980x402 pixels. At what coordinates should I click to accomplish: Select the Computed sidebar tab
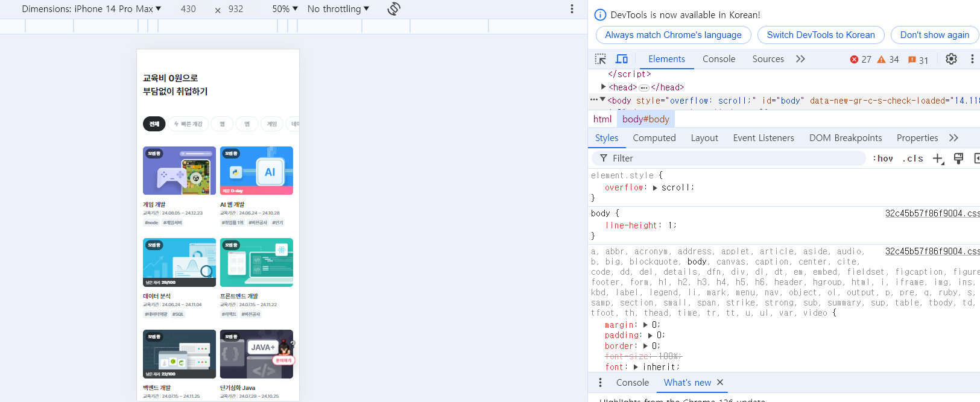click(x=654, y=138)
